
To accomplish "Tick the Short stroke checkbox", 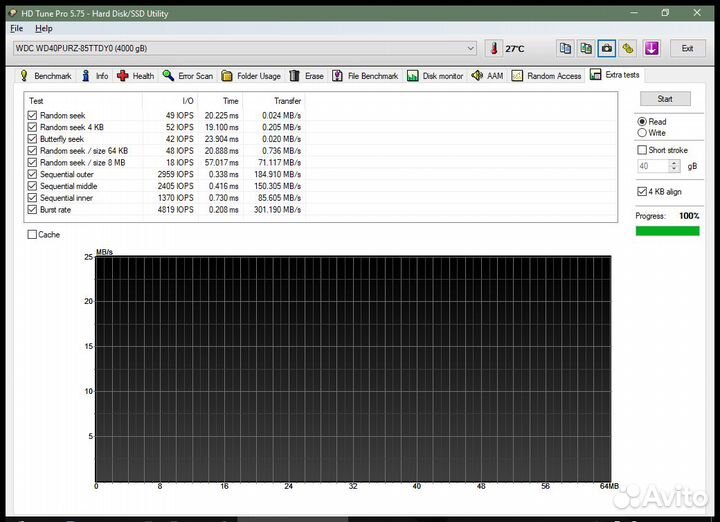I will [642, 150].
